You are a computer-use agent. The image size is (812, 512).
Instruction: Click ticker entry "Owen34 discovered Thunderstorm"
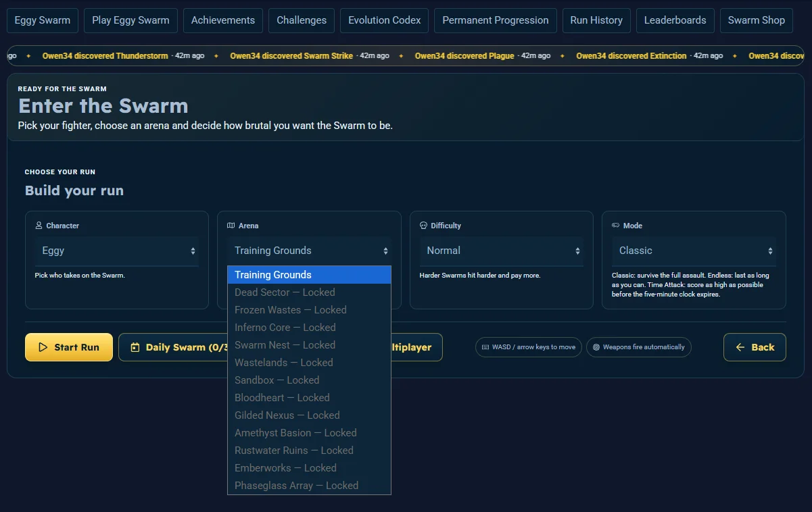(105, 56)
